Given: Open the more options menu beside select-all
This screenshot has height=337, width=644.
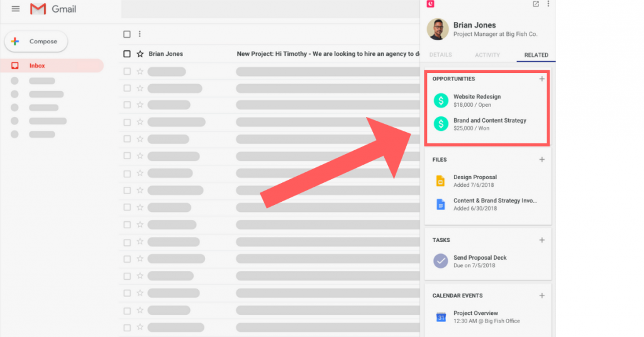Looking at the screenshot, I should (140, 34).
